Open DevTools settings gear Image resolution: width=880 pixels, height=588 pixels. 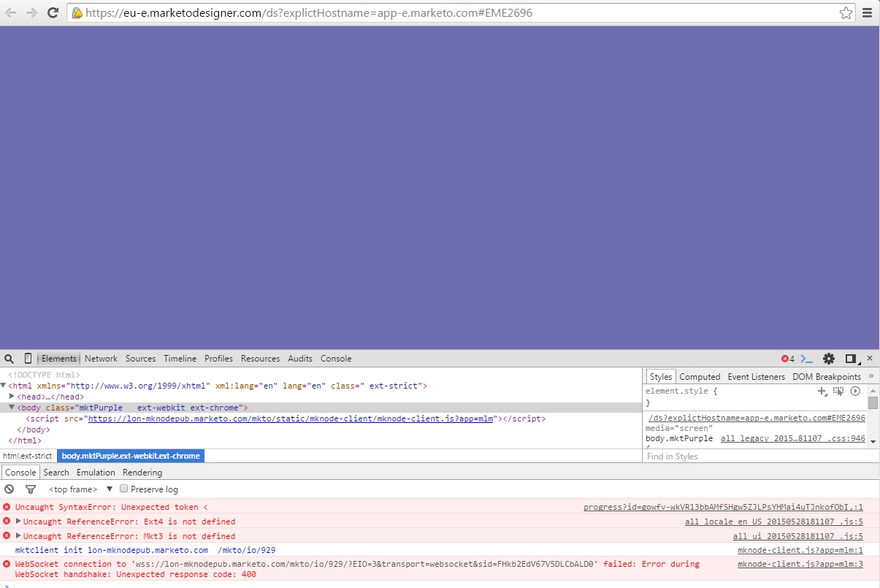829,359
